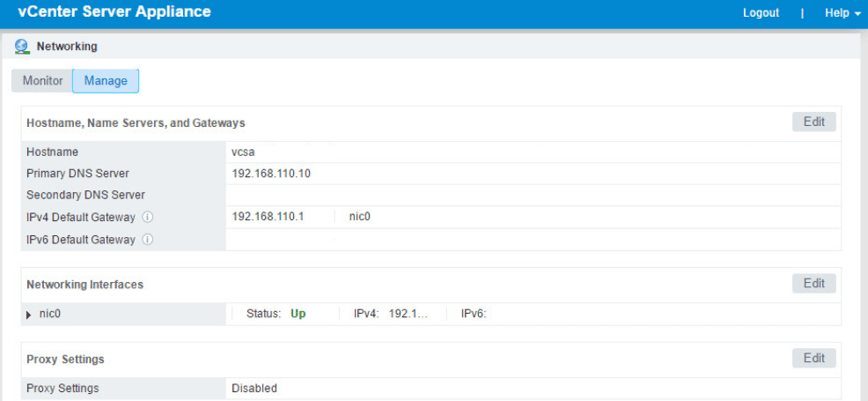The width and height of the screenshot is (868, 401).
Task: Select the gateway address 192.168.110.1
Action: 268,217
